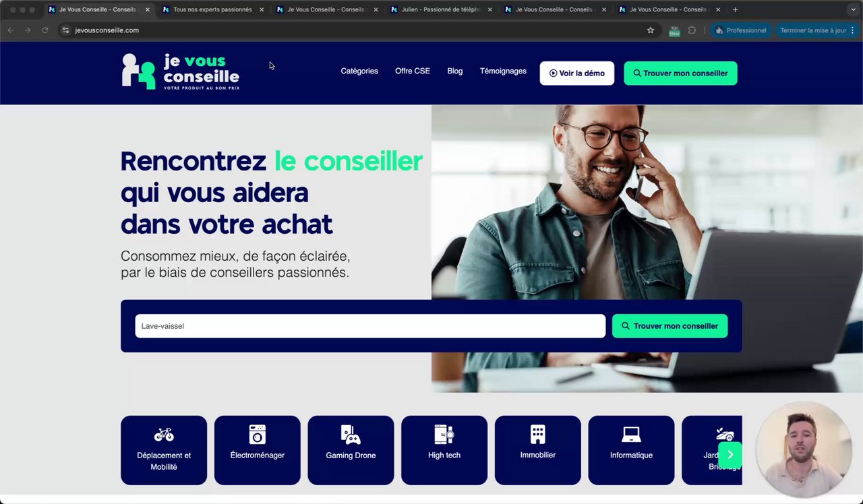Open the Immobilier building category
Image resolution: width=863 pixels, height=504 pixels.
[537, 450]
